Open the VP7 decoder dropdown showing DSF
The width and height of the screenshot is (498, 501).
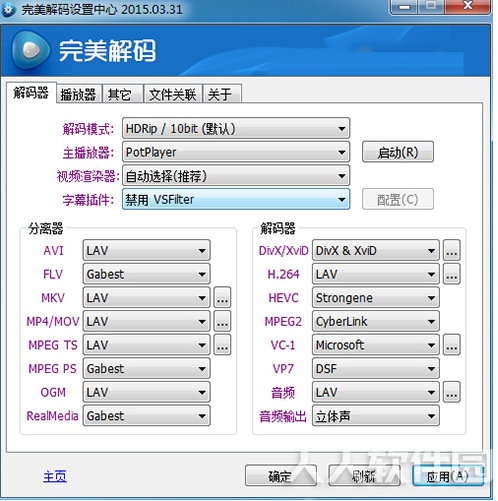376,368
